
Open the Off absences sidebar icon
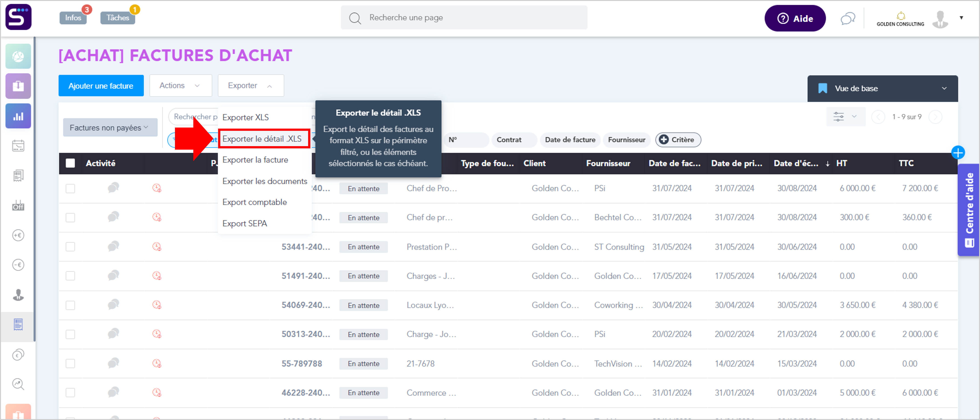[x=18, y=205]
